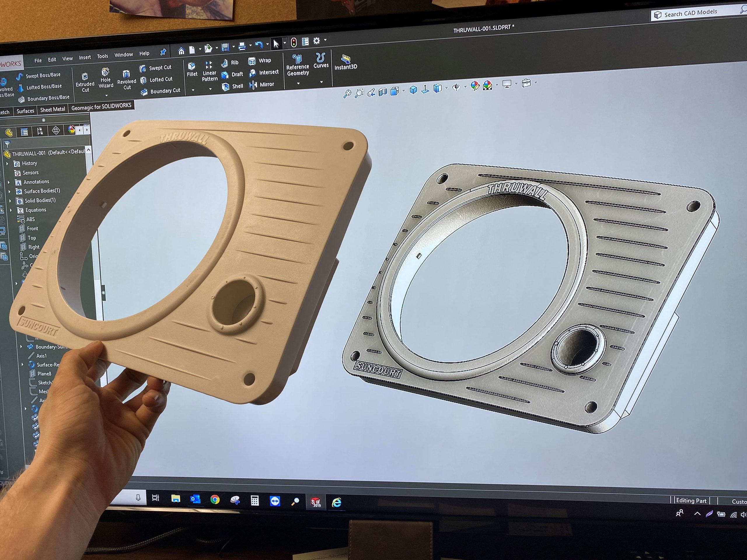Select the Wrap feature tool
747x560 pixels.
259,61
